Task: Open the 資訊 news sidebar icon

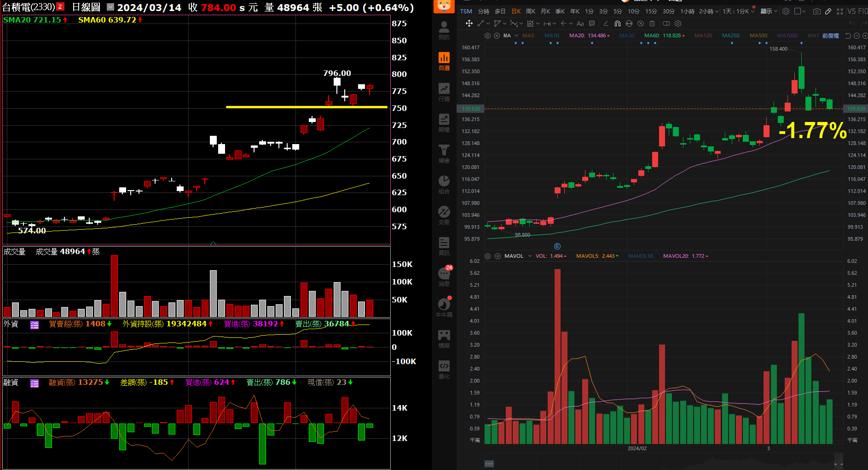Action: click(444, 246)
